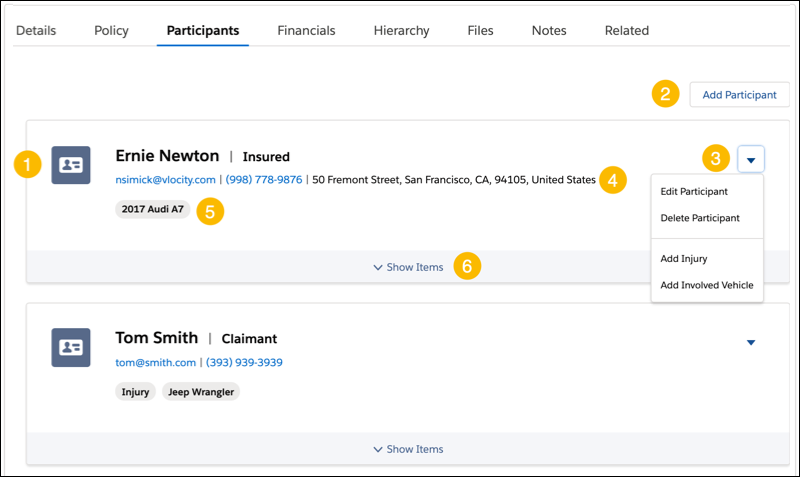The height and width of the screenshot is (477, 800).
Task: Open Tom Smith's actions dropdown arrow
Action: click(x=751, y=342)
